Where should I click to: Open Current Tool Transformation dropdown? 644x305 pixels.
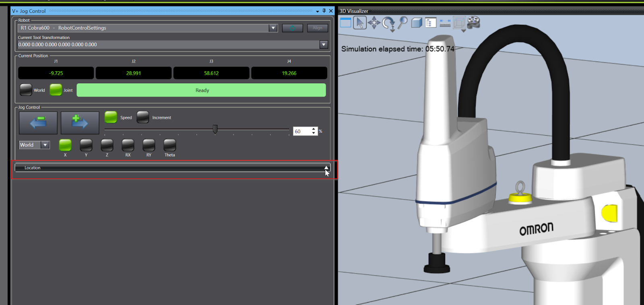tap(324, 45)
